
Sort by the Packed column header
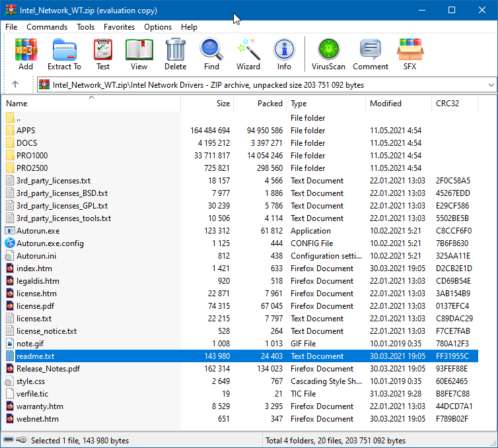[x=260, y=104]
